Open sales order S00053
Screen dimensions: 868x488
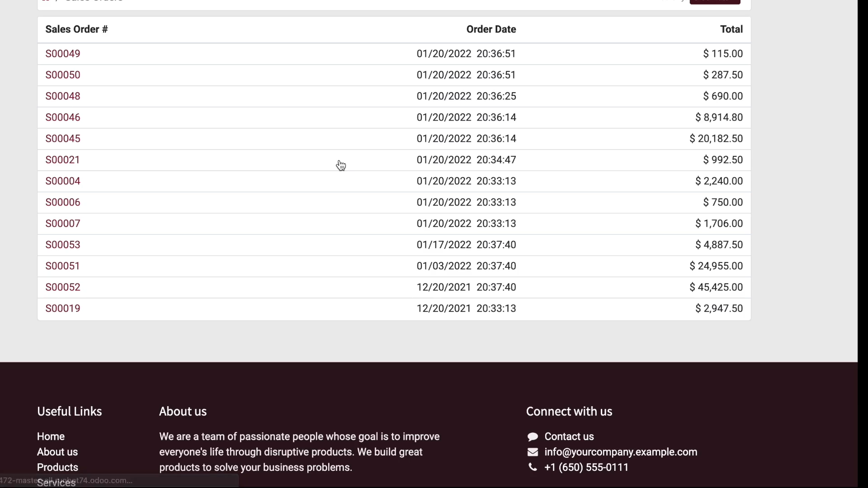coord(63,244)
